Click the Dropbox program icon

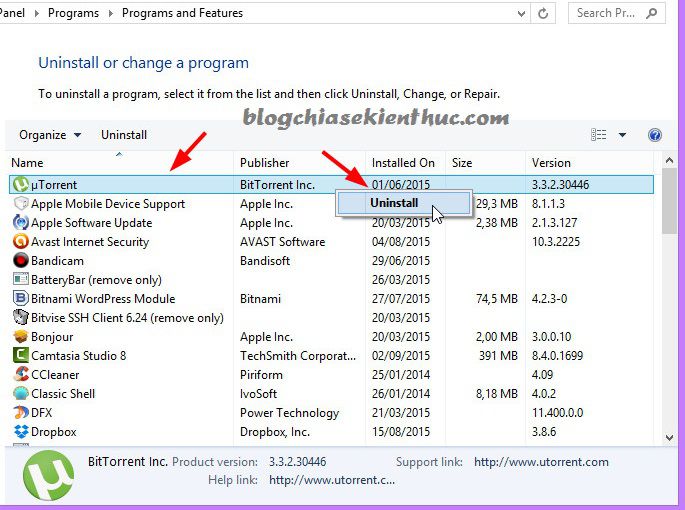[21, 432]
